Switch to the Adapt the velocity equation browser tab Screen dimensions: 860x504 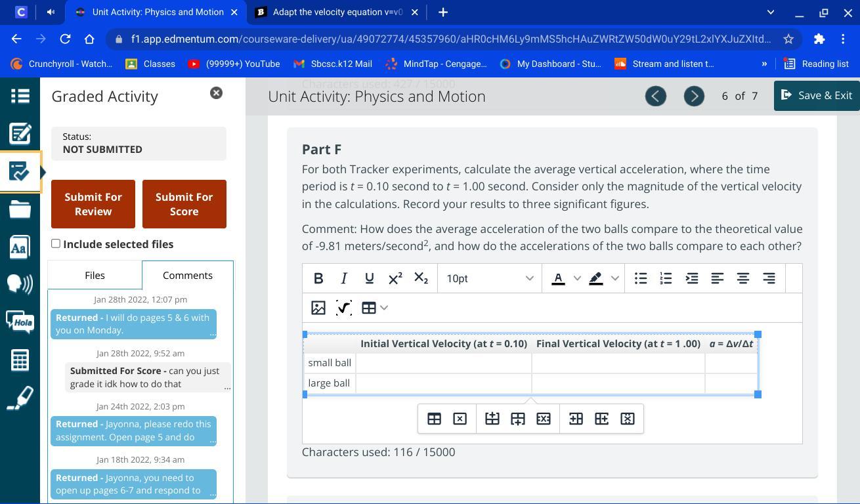[x=337, y=12]
